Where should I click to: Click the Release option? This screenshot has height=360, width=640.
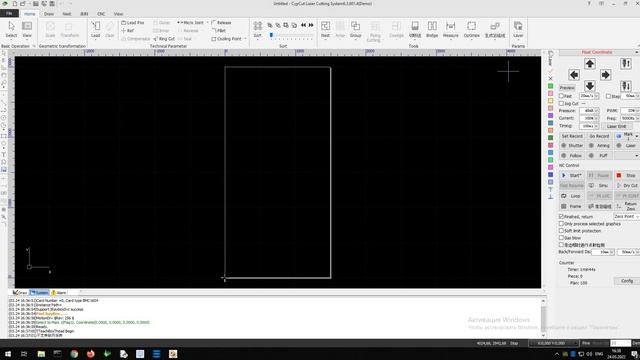coord(222,23)
